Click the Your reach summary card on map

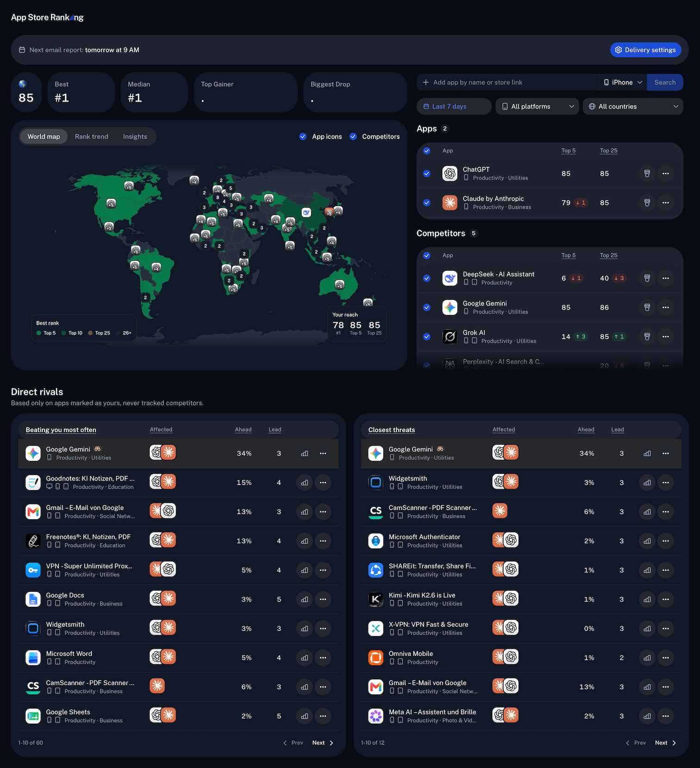pos(357,324)
